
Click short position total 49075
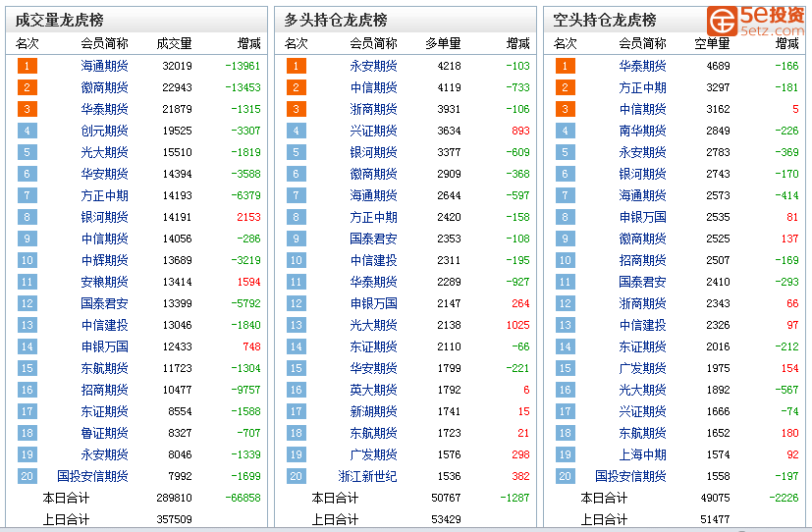[x=715, y=498]
